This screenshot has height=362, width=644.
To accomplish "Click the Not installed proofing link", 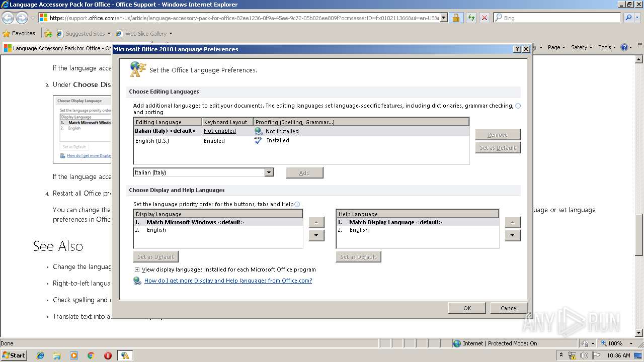I will (x=282, y=131).
